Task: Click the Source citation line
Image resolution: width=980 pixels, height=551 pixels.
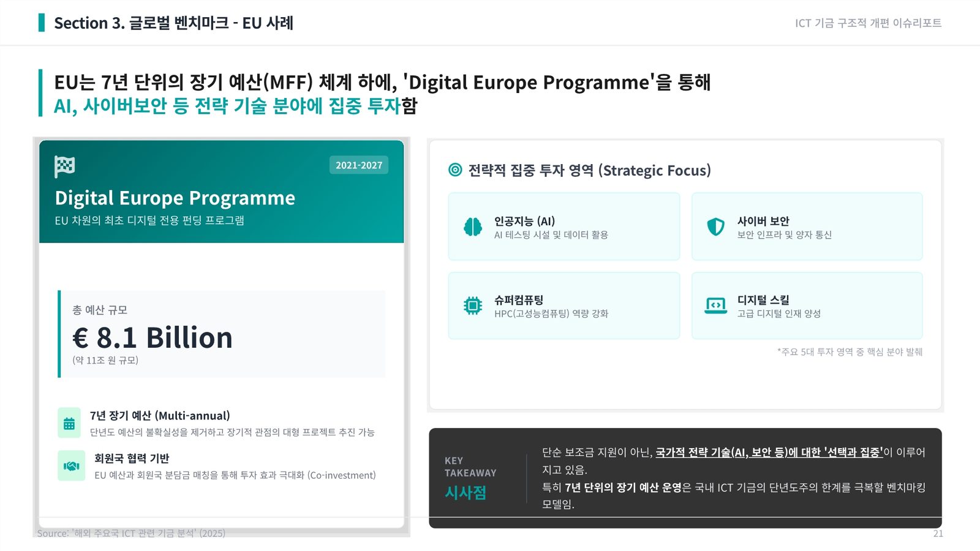Action: click(131, 533)
